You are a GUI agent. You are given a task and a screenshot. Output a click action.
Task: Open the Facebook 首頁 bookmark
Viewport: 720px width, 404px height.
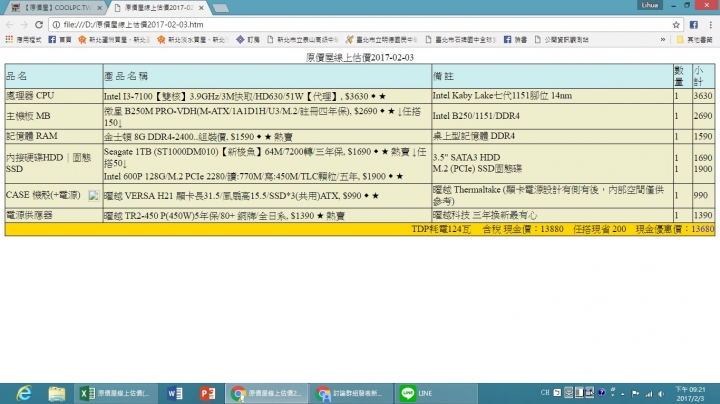pyautogui.click(x=60, y=39)
